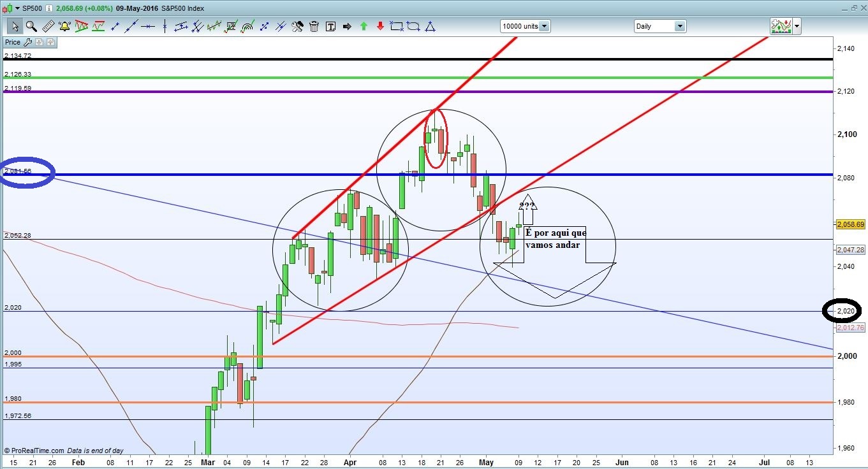Insert a black right arrow
This screenshot has height=469, width=868.
[x=347, y=26]
